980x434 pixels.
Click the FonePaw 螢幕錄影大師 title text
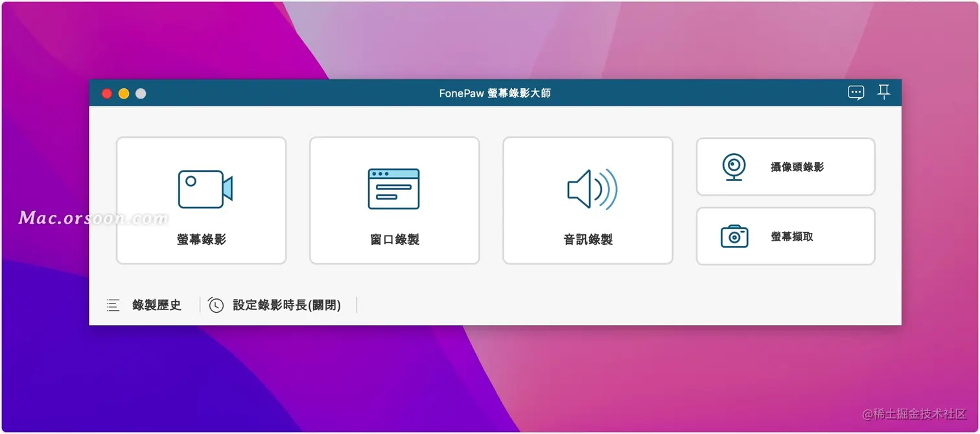coord(495,93)
